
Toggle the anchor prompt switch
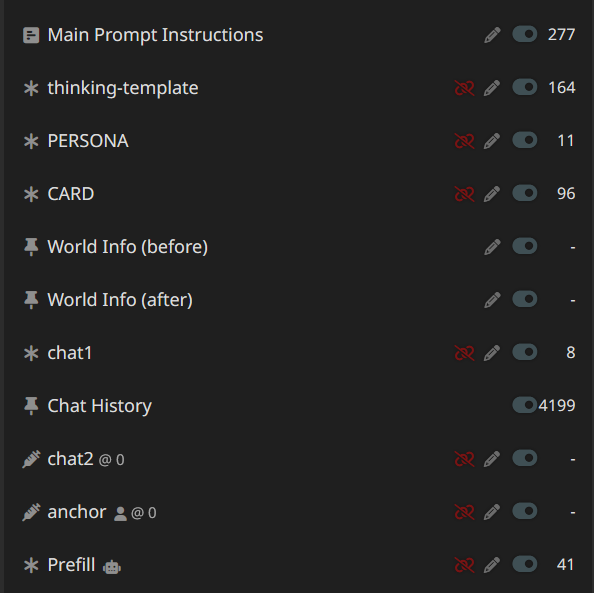pyautogui.click(x=525, y=511)
